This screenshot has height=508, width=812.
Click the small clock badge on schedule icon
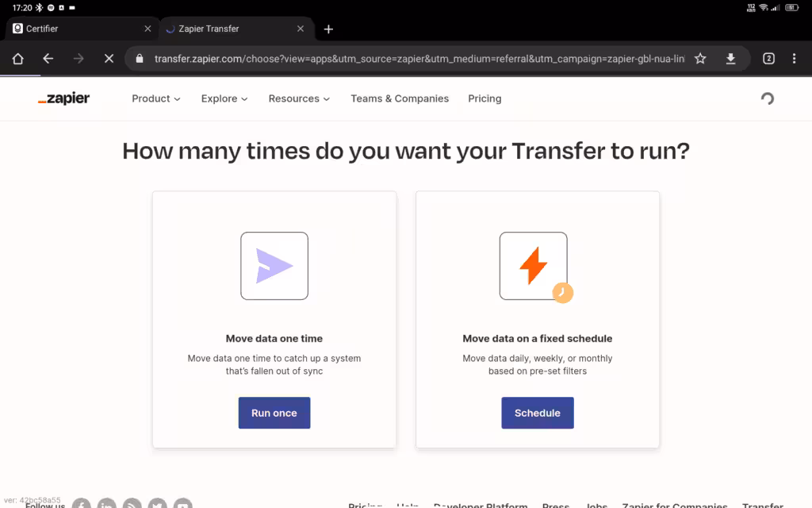[x=563, y=293]
